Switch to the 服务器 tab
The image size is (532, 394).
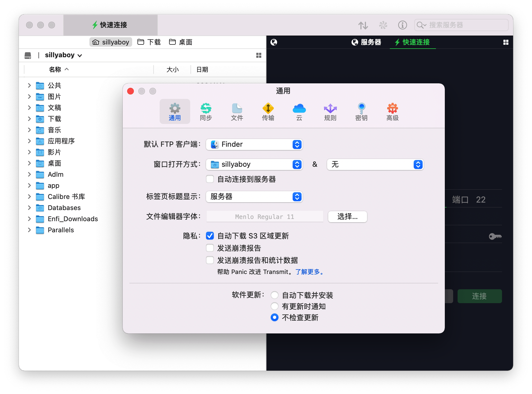(x=367, y=42)
